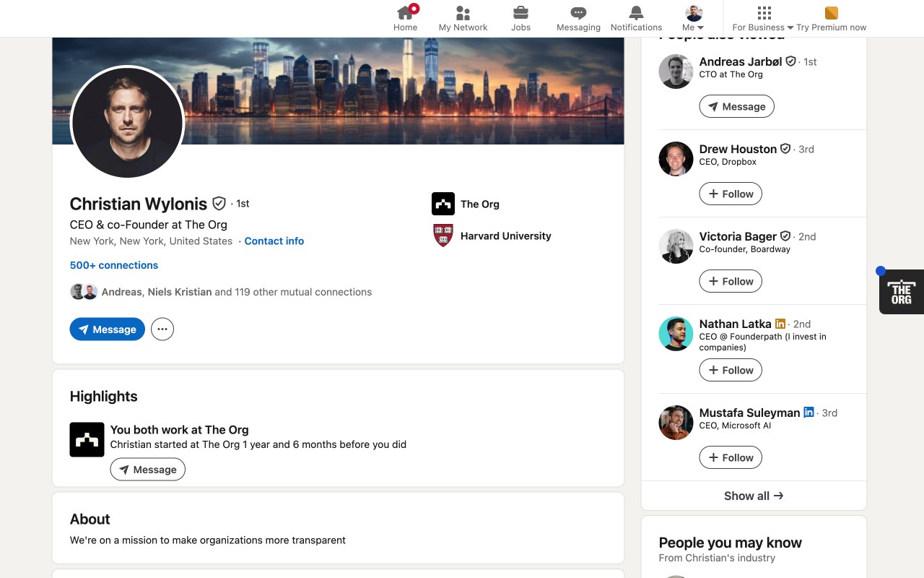
Task: Message Andreas Jarbøl
Action: coord(737,106)
